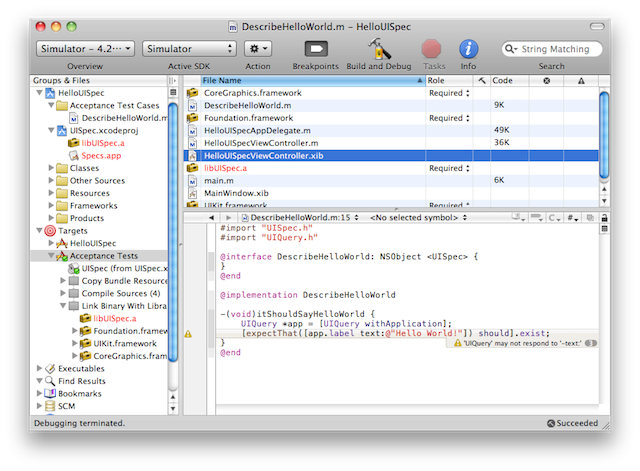This screenshot has height=471, width=640.
Task: Open the counterpart C menu in editor bar
Action: click(554, 218)
